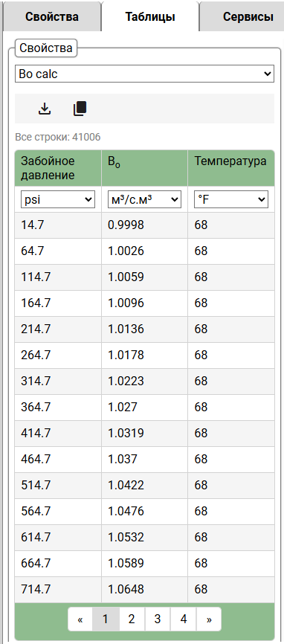
Task: Click Bo value 1.0026
Action: coord(144,251)
